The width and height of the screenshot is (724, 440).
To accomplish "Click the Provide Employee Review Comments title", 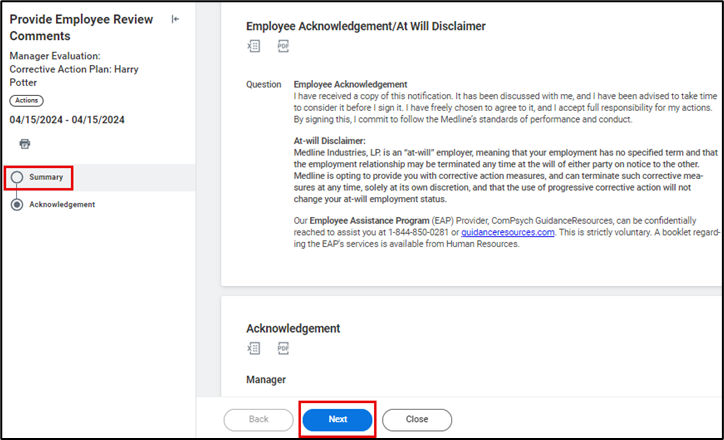I will pyautogui.click(x=81, y=27).
